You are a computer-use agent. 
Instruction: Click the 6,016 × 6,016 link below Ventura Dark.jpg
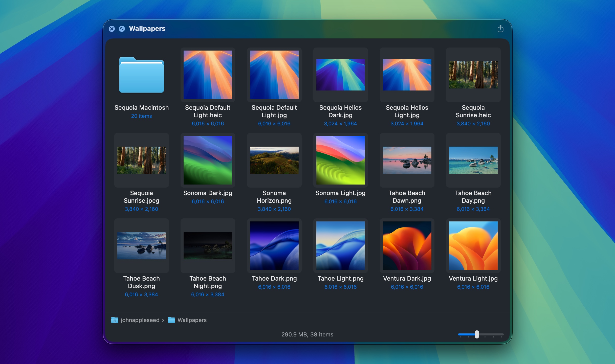point(407,287)
